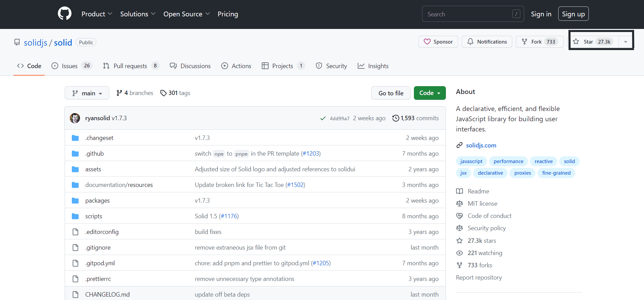
Task: Visit the solidjs.com website link
Action: point(481,145)
